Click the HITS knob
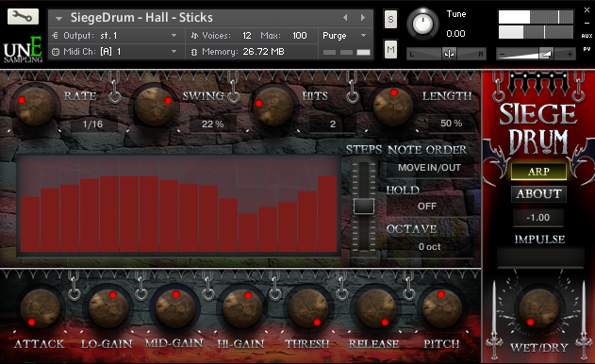The height and width of the screenshot is (364, 595). (x=273, y=107)
